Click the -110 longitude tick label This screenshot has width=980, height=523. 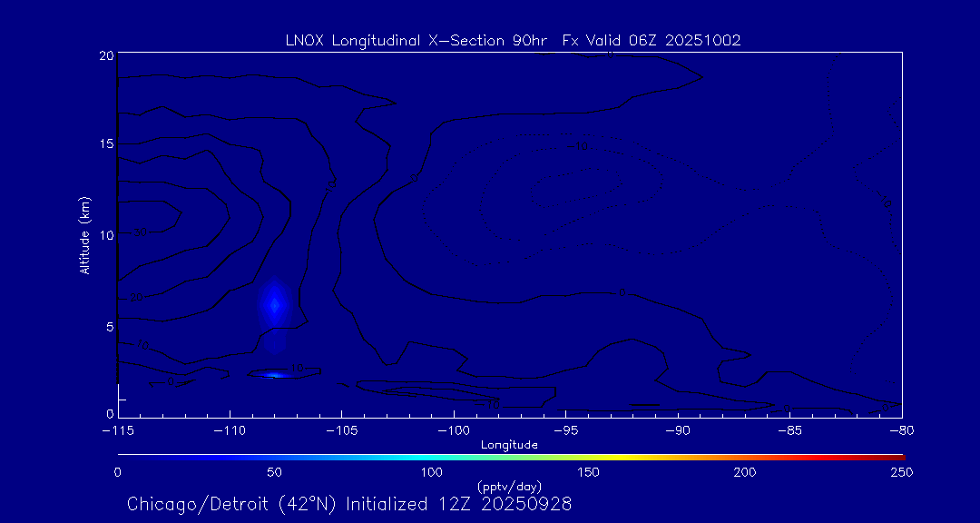coord(230,431)
